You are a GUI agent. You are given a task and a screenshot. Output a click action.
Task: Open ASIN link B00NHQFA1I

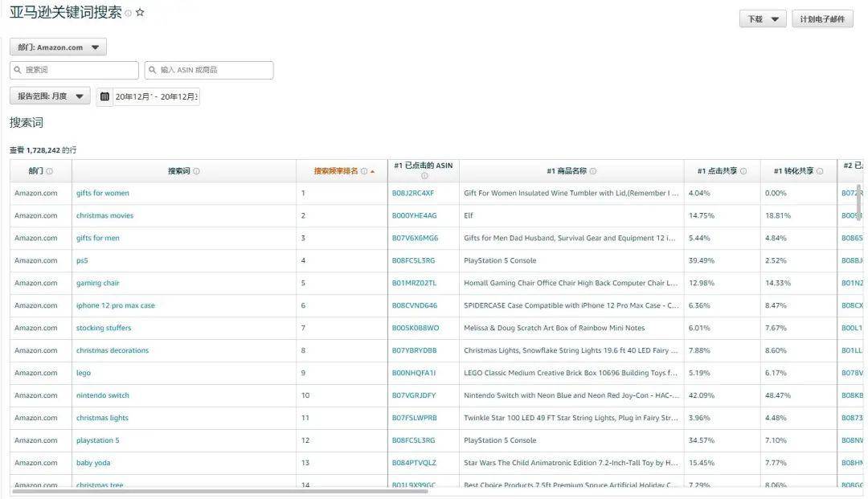(414, 373)
